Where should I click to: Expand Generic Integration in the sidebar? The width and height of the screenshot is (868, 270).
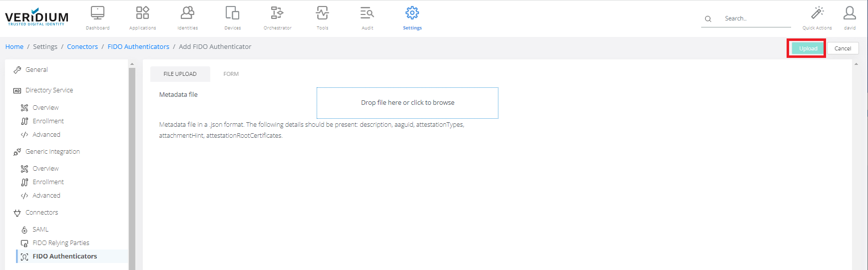pyautogui.click(x=52, y=152)
